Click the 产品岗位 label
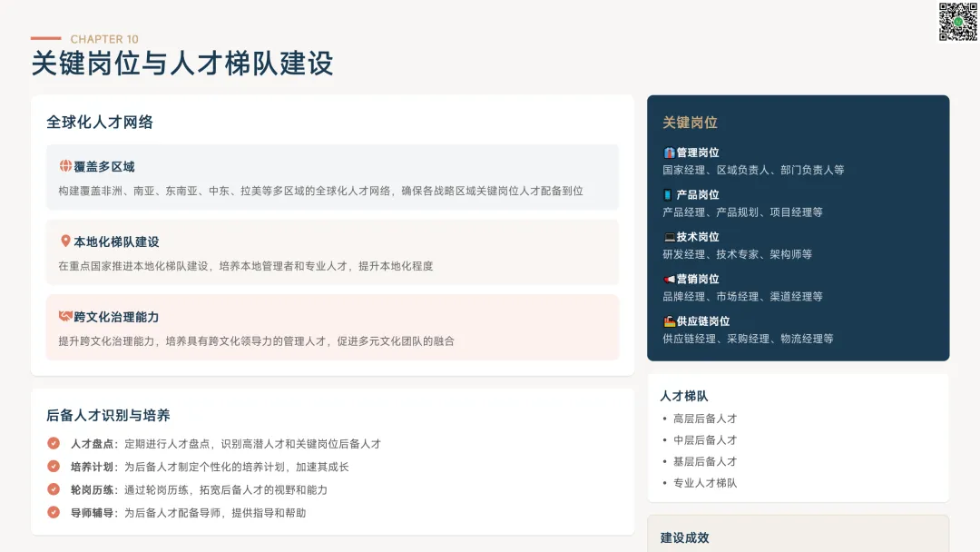Viewport: 980px width, 552px height. 698,195
